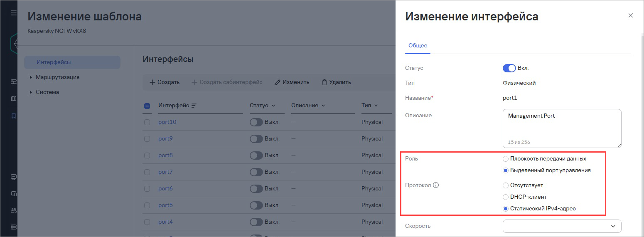644x237 pixels.
Task: Select Интерфейсы in the left menu
Action: point(72,62)
